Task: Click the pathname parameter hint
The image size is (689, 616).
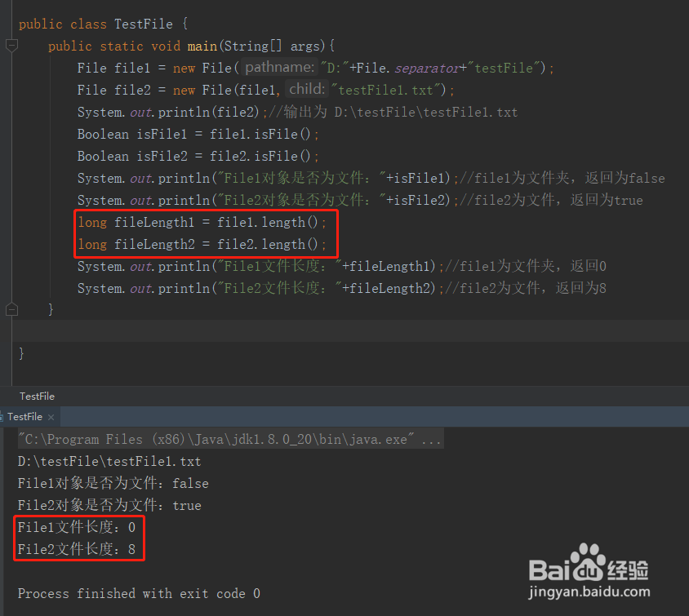Action: pyautogui.click(x=279, y=67)
